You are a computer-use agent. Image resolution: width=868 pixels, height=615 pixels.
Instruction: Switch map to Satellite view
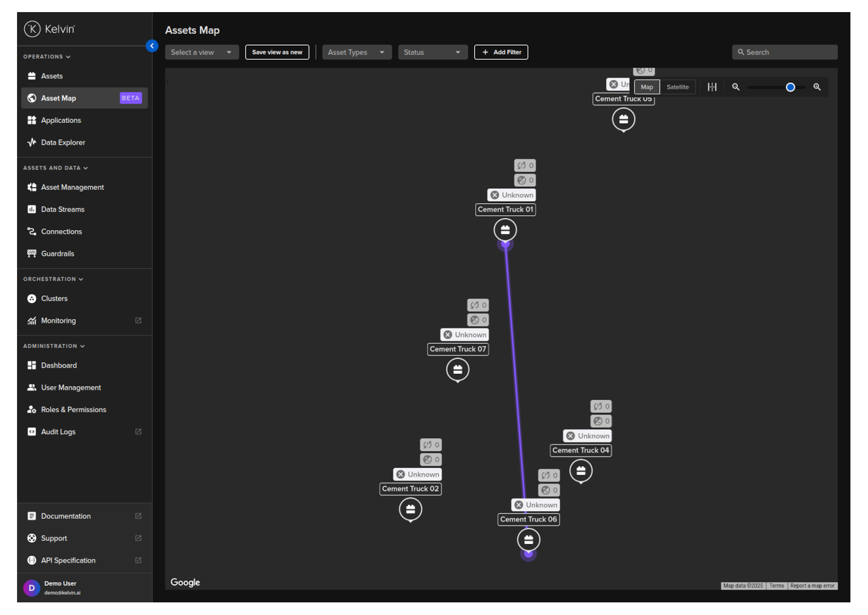click(x=677, y=87)
